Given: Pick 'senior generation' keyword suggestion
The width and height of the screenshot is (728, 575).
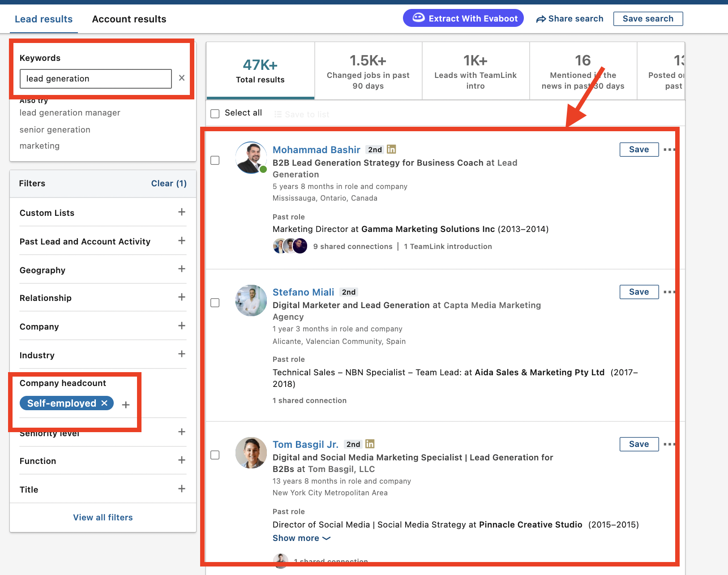Looking at the screenshot, I should 55,129.
